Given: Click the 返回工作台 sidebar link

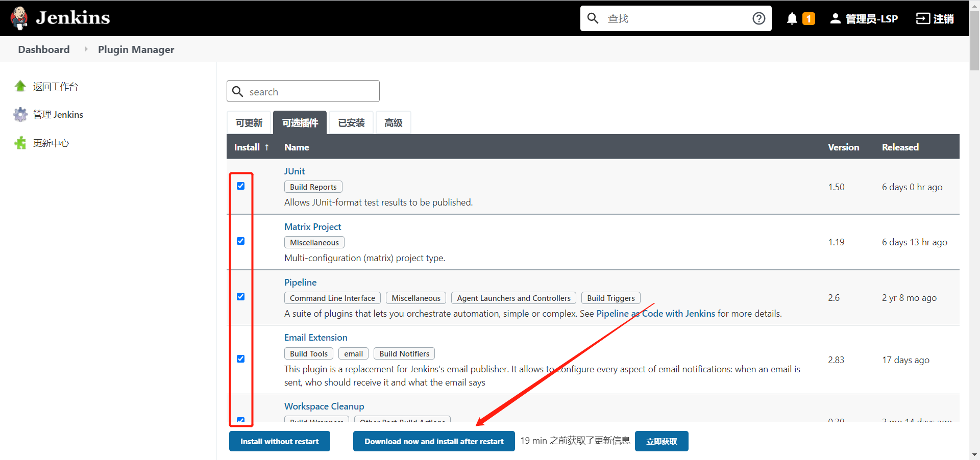Looking at the screenshot, I should point(55,87).
